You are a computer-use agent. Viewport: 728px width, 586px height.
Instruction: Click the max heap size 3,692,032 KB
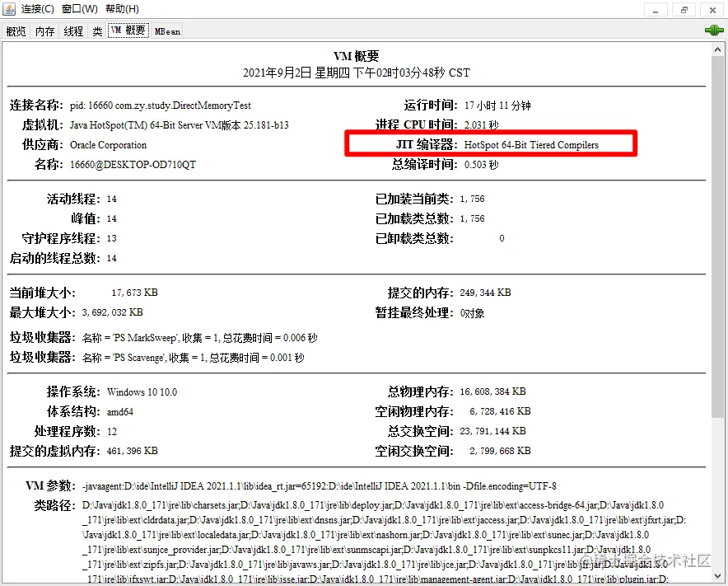(112, 312)
